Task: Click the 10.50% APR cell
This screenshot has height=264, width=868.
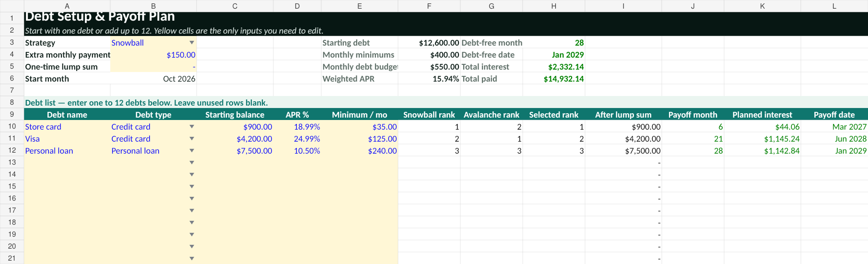Action: click(297, 151)
